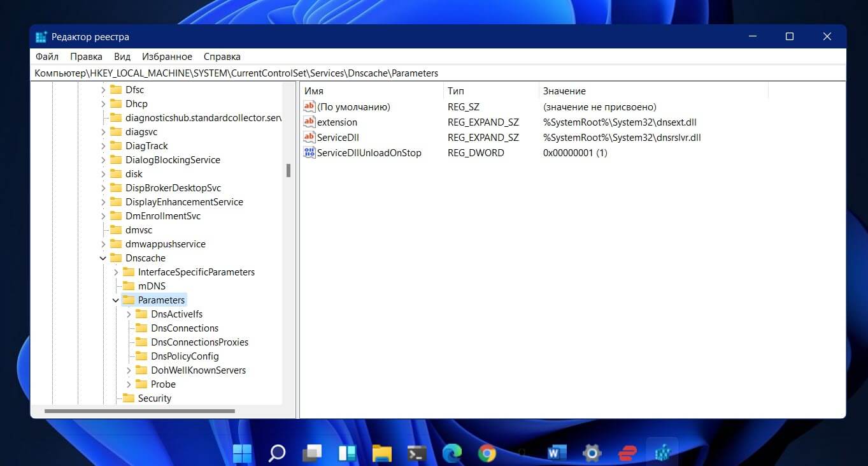
Task: Open the Правка menu
Action: pyautogui.click(x=86, y=57)
